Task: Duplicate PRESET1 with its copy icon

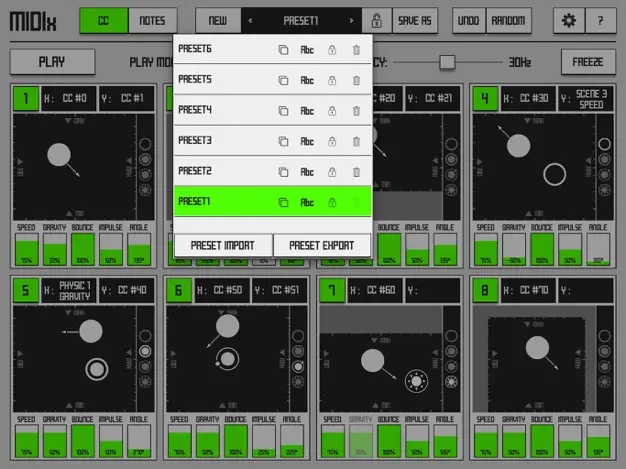Action: [283, 202]
